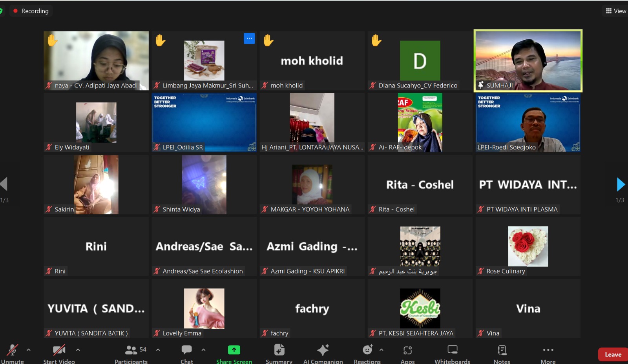
Task: Launch the AI Companion
Action: point(323,350)
